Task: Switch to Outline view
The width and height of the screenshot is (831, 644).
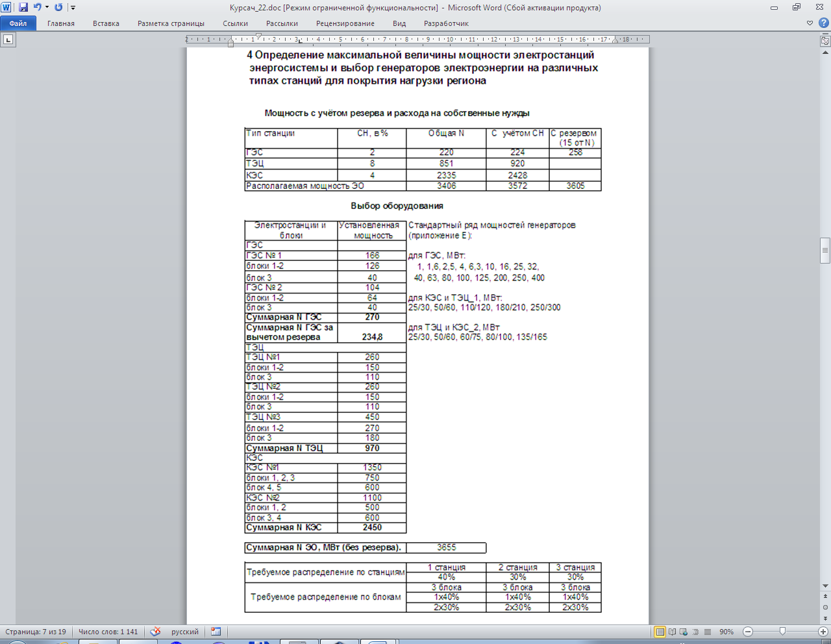Action: tap(695, 632)
